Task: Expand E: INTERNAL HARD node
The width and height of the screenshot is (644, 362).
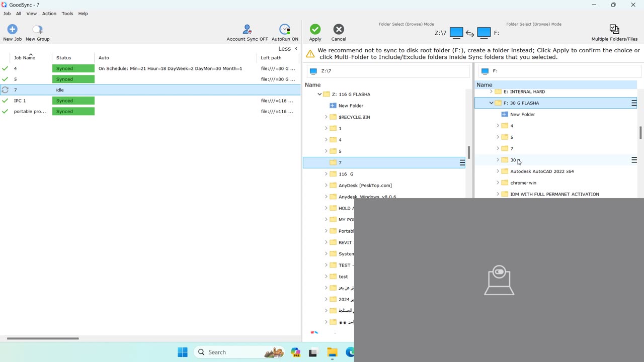Action: point(491,92)
